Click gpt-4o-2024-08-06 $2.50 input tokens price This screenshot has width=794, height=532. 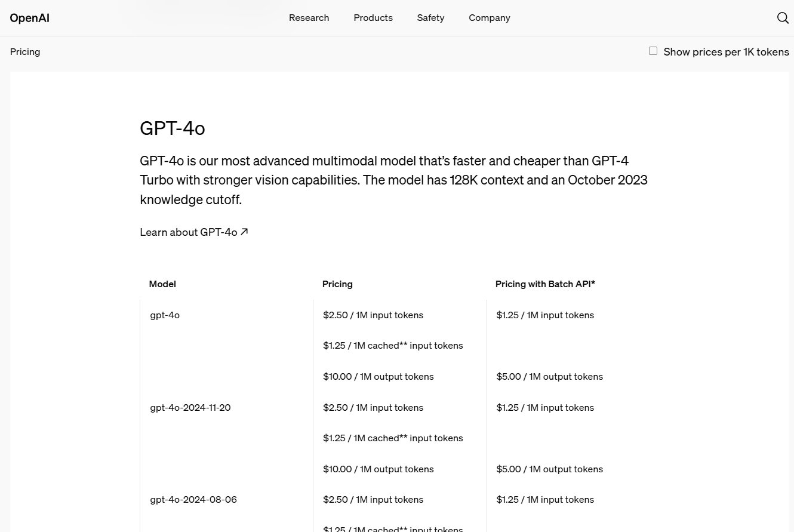[373, 500]
